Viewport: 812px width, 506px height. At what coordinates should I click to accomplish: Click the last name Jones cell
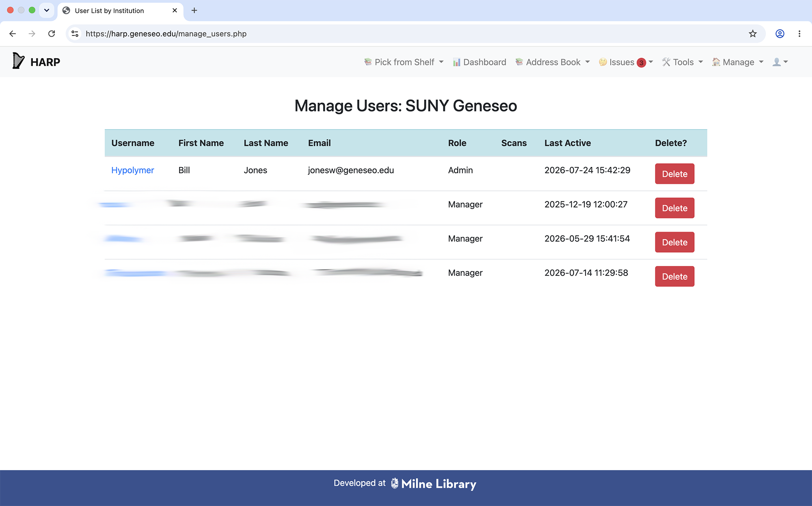tap(255, 170)
